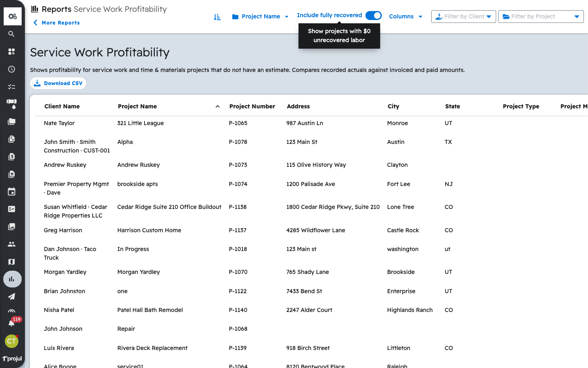The width and height of the screenshot is (588, 368).
Task: Click address 7433 Bend St
Action: pyautogui.click(x=304, y=291)
